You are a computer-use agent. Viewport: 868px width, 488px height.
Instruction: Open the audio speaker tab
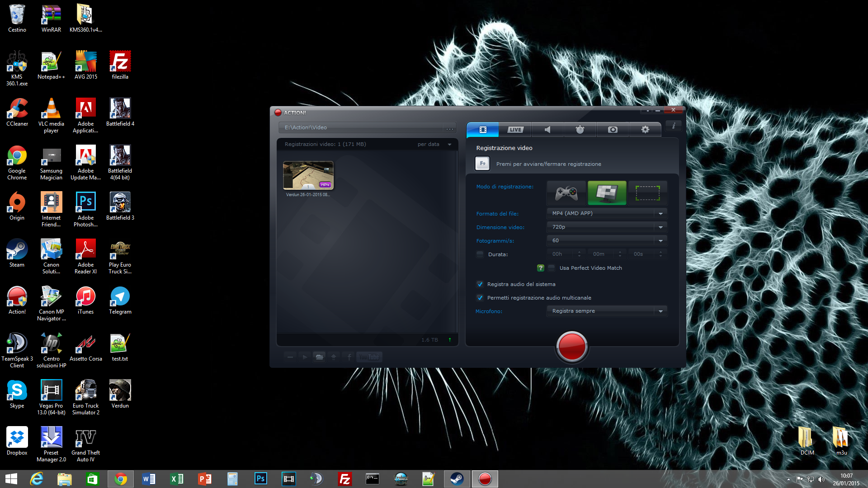coord(547,130)
